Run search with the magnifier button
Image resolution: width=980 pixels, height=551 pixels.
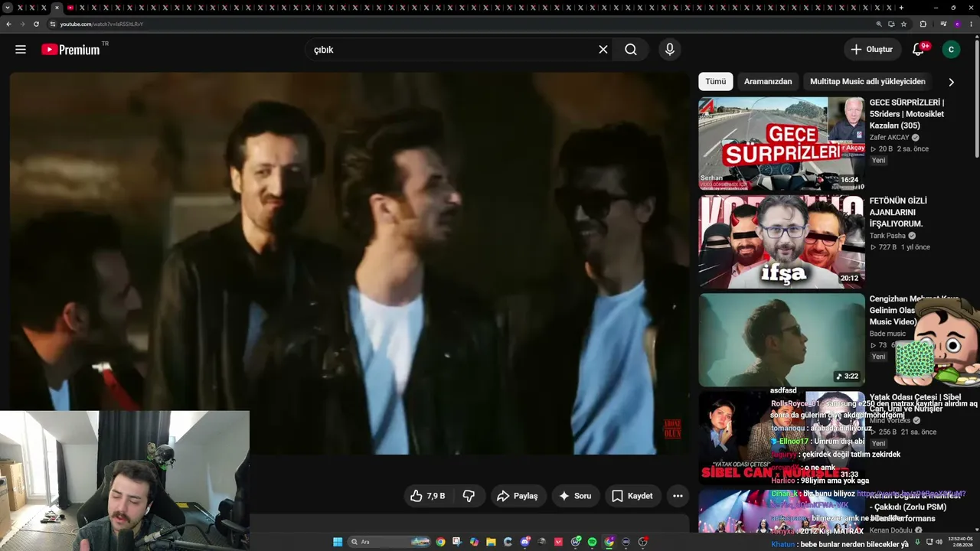click(x=631, y=50)
